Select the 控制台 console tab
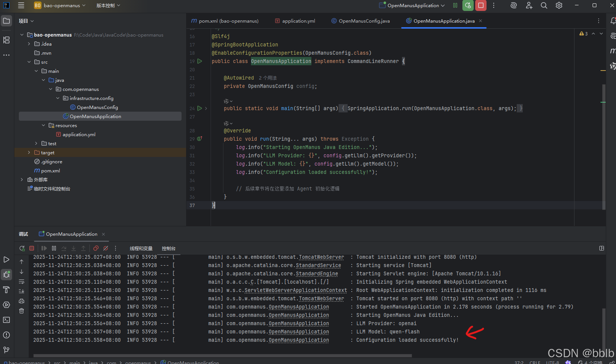 pyautogui.click(x=169, y=248)
